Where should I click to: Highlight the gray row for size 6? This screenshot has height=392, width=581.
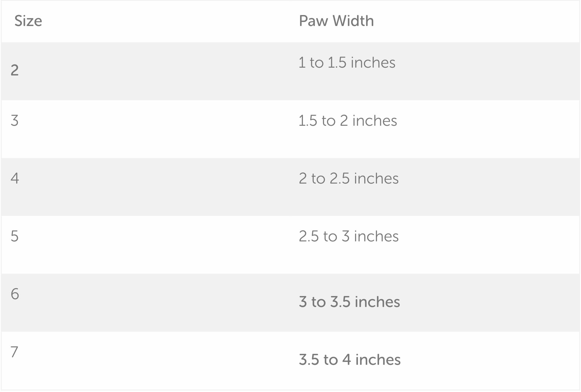174,303
